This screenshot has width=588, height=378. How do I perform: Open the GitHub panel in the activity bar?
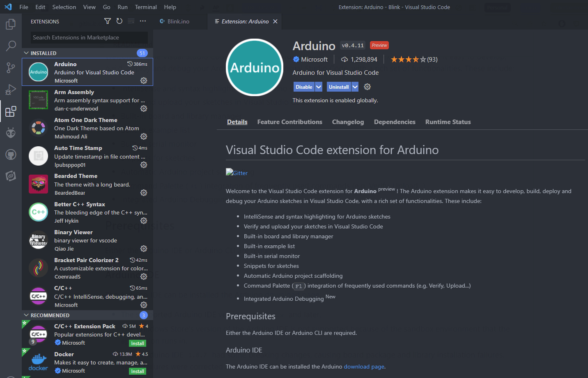11,154
